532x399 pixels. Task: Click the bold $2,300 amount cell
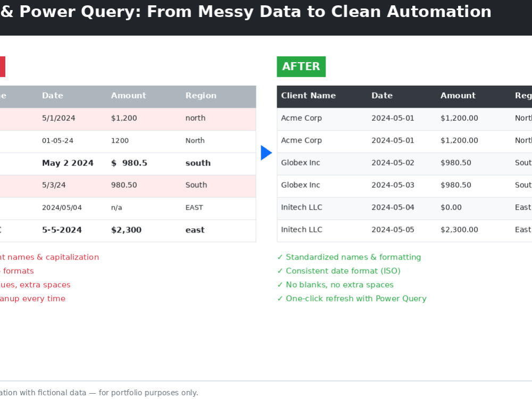[x=126, y=230]
